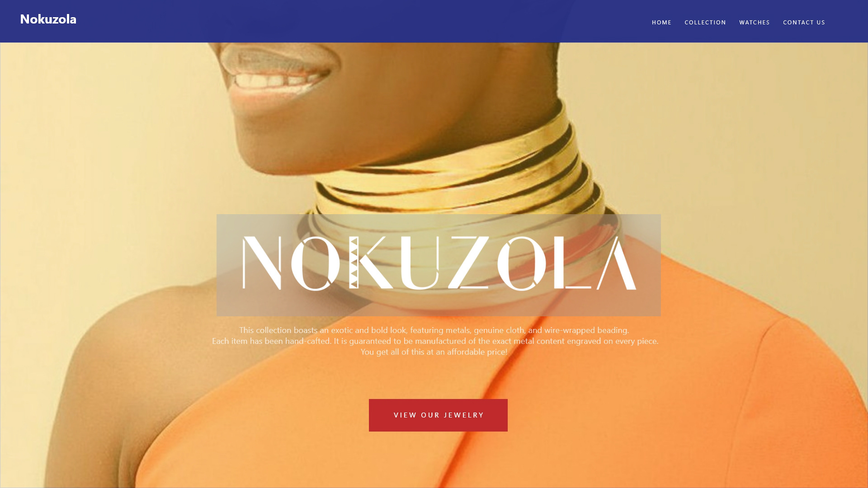Click the letter U in the NOKUZOLA banner

(x=419, y=263)
